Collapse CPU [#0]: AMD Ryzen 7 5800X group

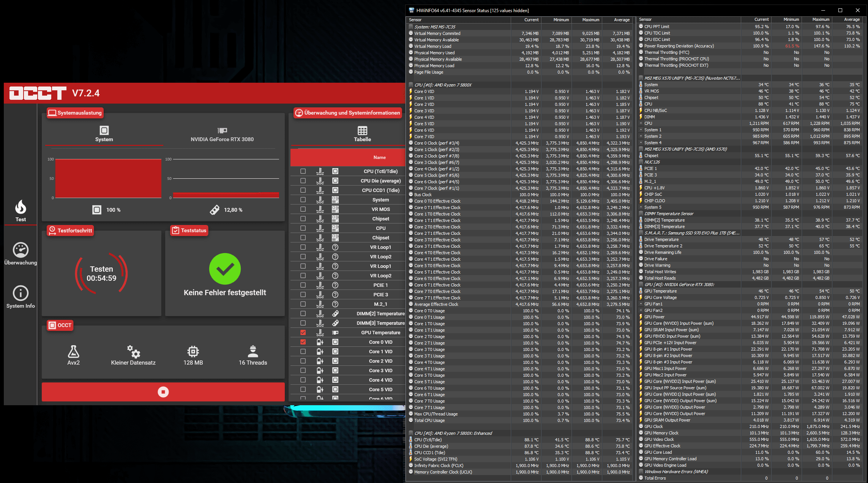click(x=411, y=85)
